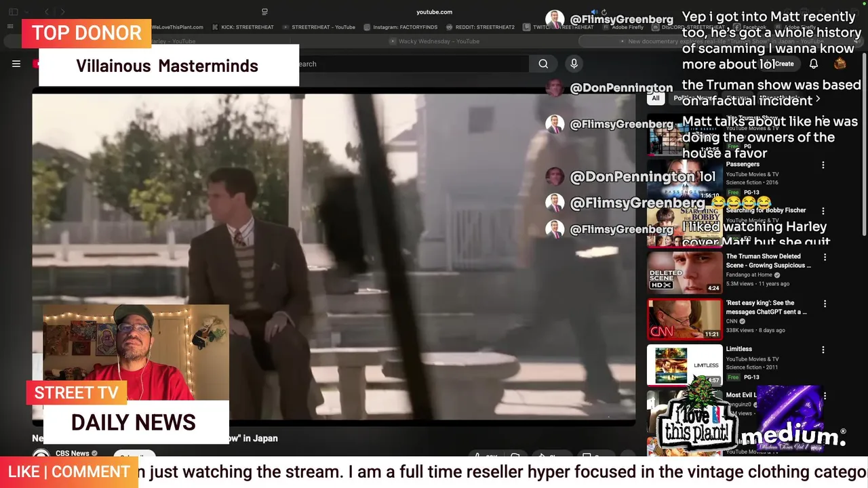Image resolution: width=868 pixels, height=488 pixels.
Task: Click the LIKE | COMMENT banner
Action: point(68,472)
